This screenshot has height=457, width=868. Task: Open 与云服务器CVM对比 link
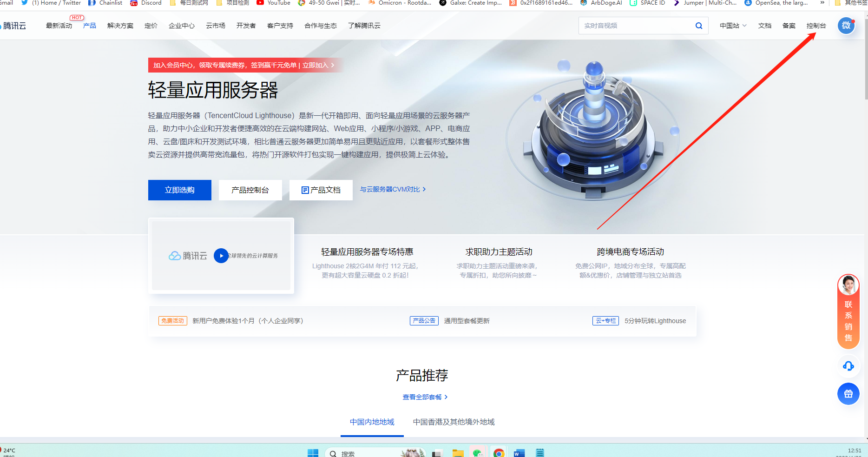pyautogui.click(x=393, y=189)
